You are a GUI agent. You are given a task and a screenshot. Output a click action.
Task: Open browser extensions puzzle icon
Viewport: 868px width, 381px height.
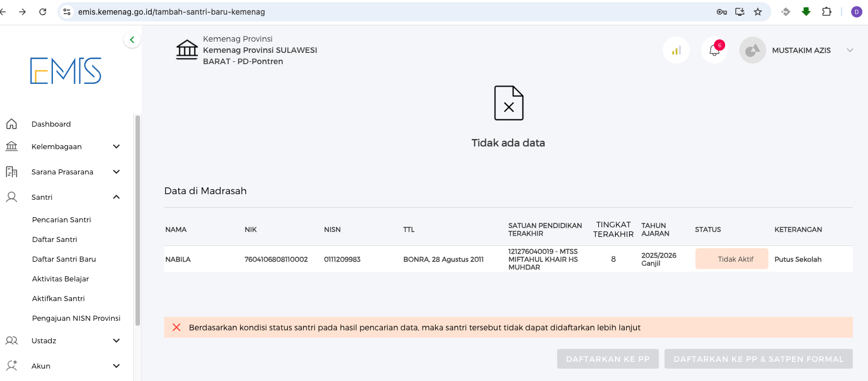pos(826,12)
